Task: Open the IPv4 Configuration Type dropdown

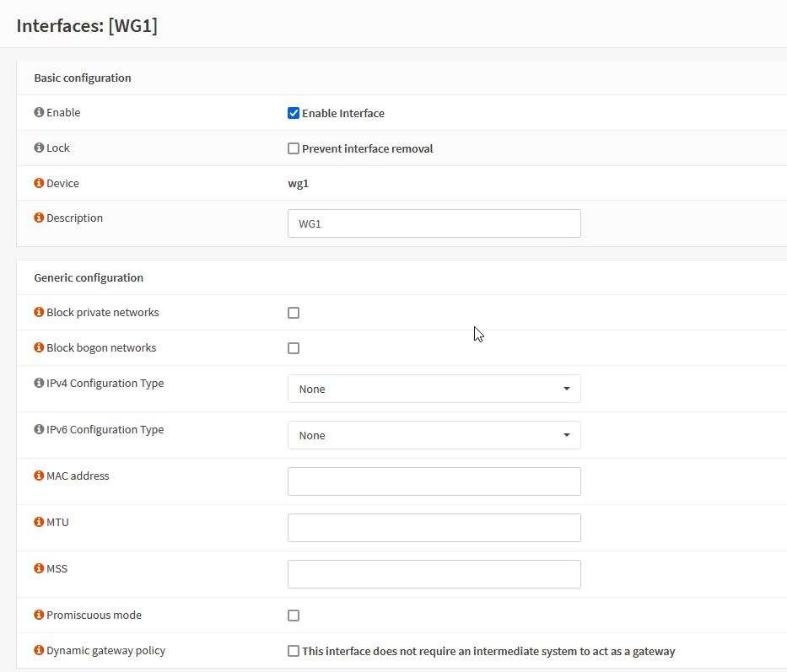Action: 434,389
